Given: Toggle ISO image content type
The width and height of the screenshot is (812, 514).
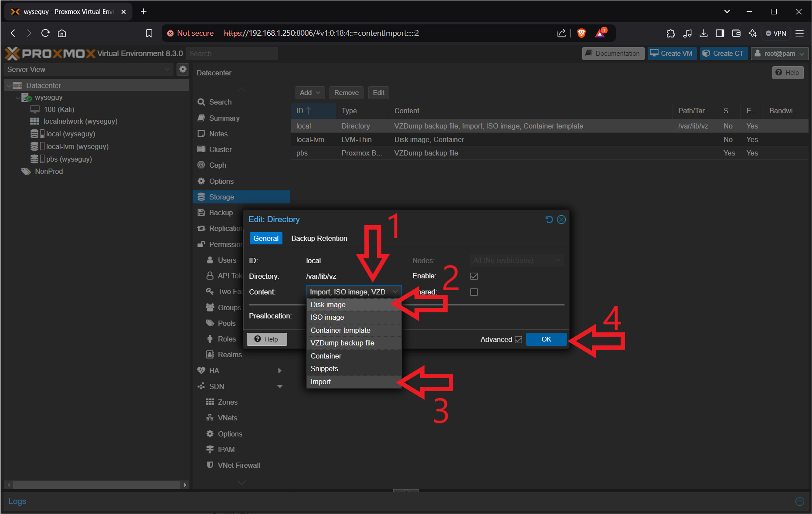Looking at the screenshot, I should (353, 317).
